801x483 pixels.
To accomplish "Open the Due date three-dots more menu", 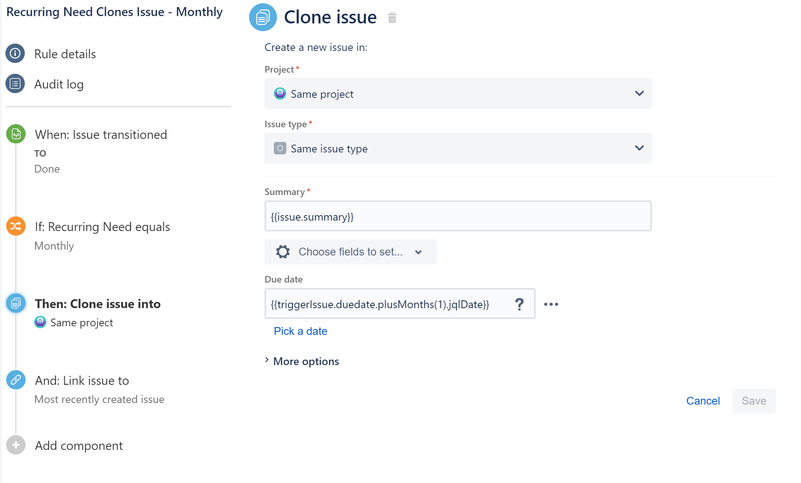I will point(551,304).
